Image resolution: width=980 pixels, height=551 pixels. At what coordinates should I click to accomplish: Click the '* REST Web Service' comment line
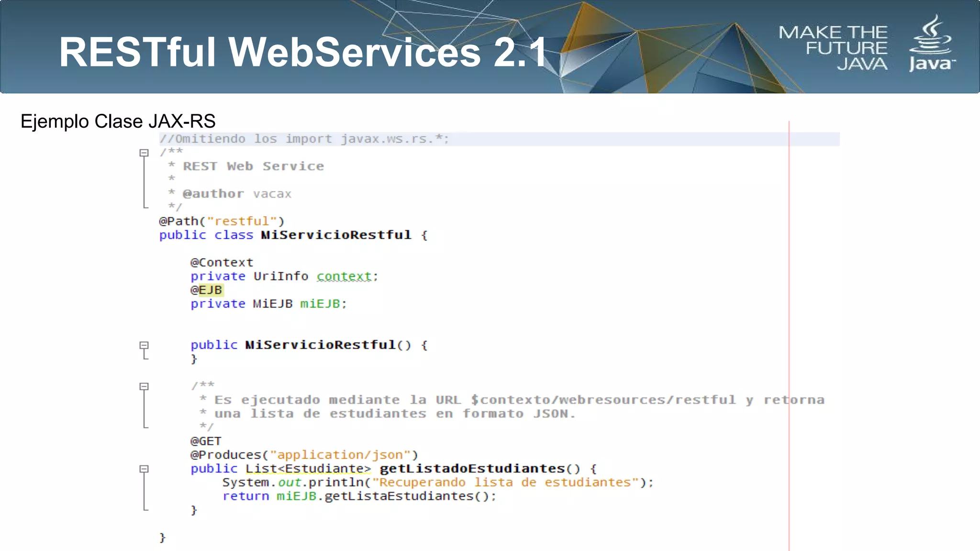click(246, 166)
